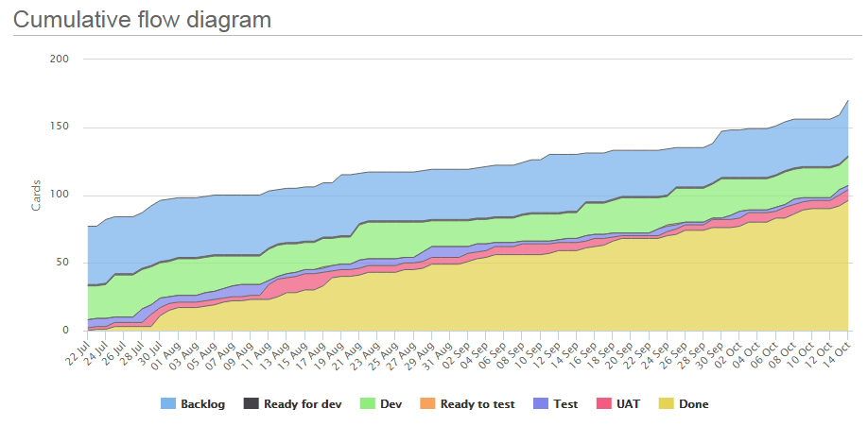Toggle the Dev series label
The width and height of the screenshot is (868, 426).
(391, 404)
